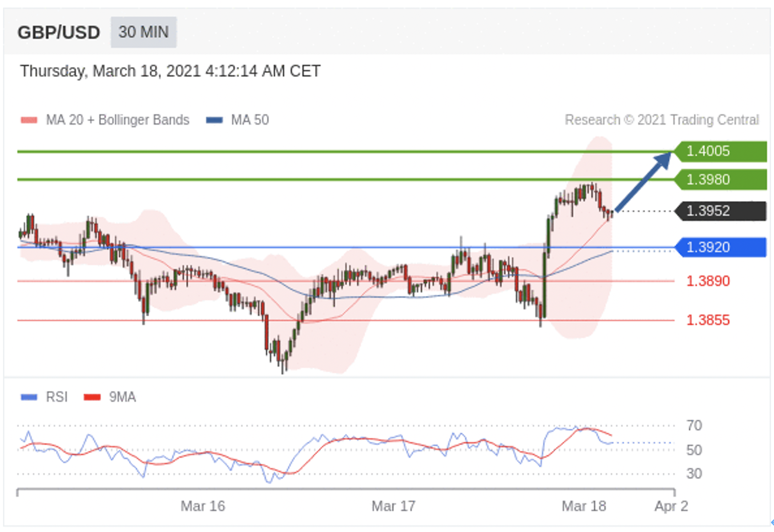The width and height of the screenshot is (774, 532).
Task: Select the 1.3920 pivot price label
Action: pyautogui.click(x=720, y=247)
